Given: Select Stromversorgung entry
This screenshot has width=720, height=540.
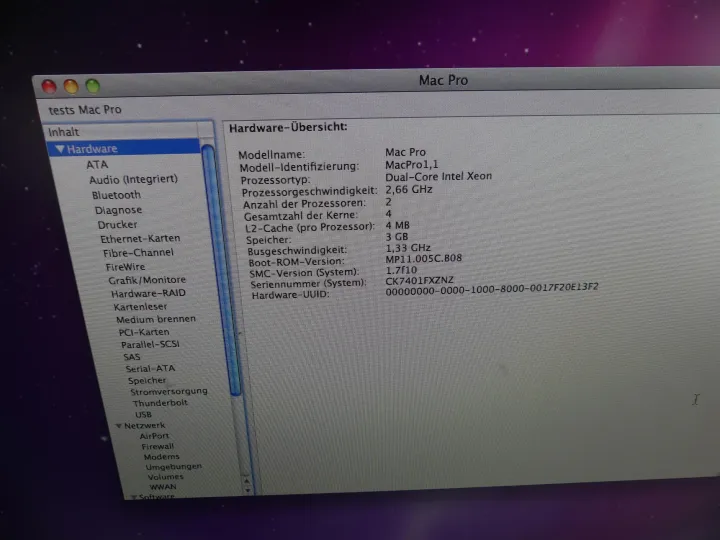Looking at the screenshot, I should (x=169, y=392).
